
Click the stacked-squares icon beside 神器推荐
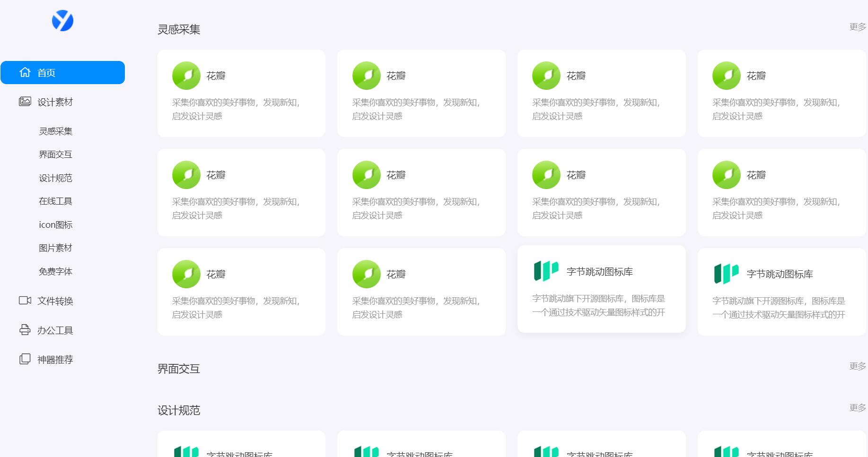(x=25, y=359)
